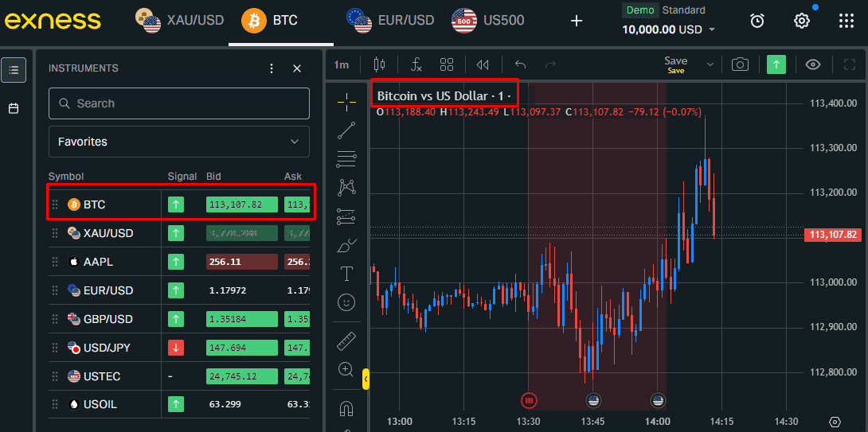The image size is (868, 432).
Task: Switch to the US500 tab
Action: tap(487, 21)
